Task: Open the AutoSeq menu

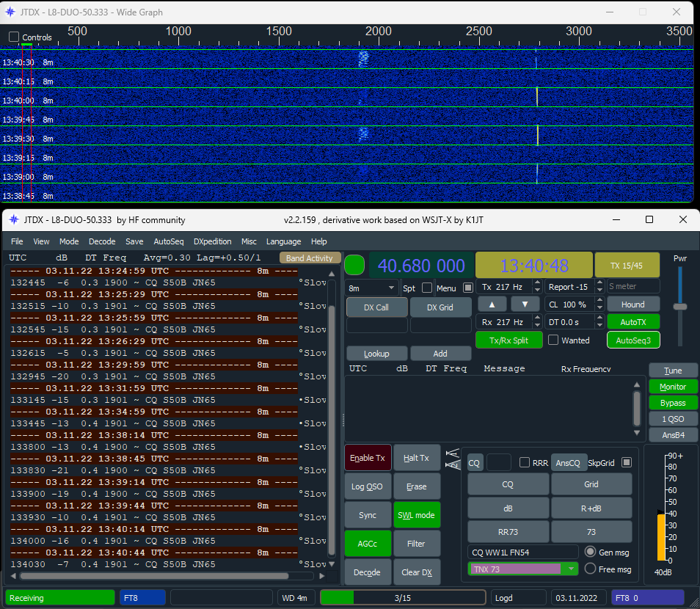Action: [x=169, y=241]
